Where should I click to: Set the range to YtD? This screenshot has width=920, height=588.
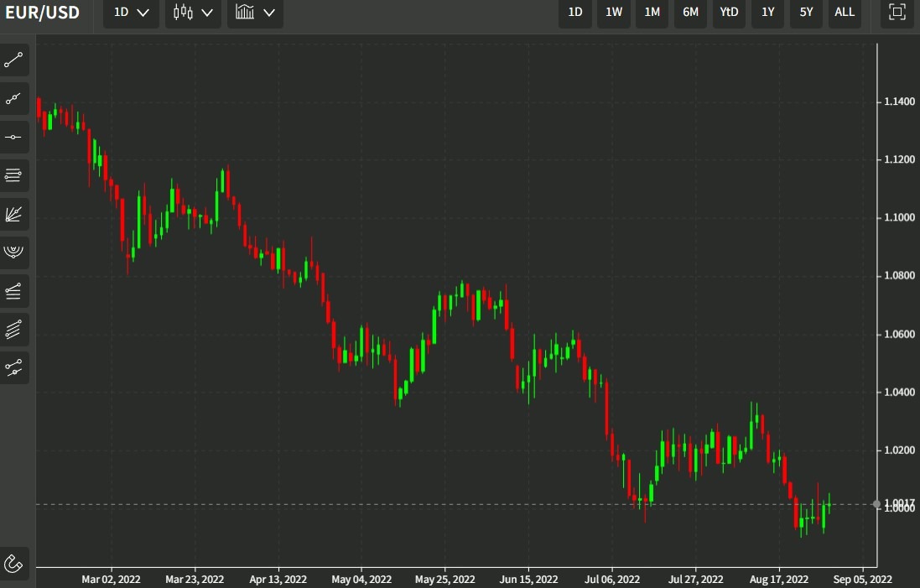729,13
